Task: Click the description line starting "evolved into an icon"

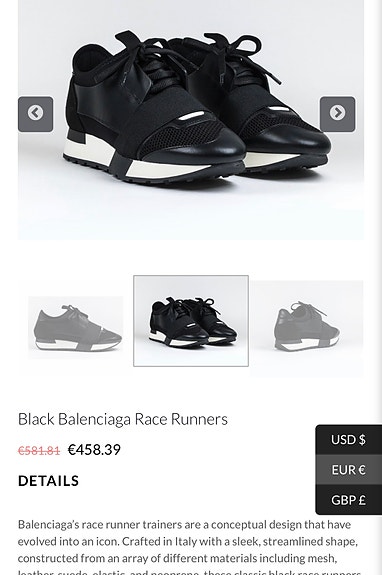Action: tap(188, 542)
